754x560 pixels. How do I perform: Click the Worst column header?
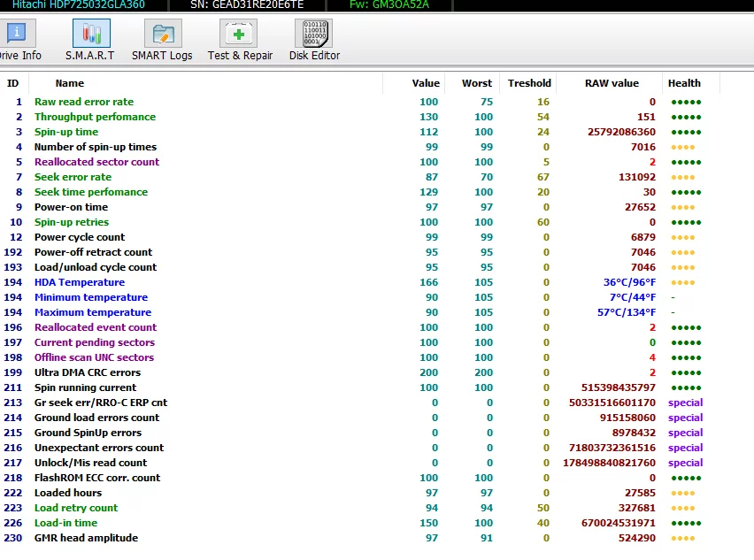(x=477, y=83)
